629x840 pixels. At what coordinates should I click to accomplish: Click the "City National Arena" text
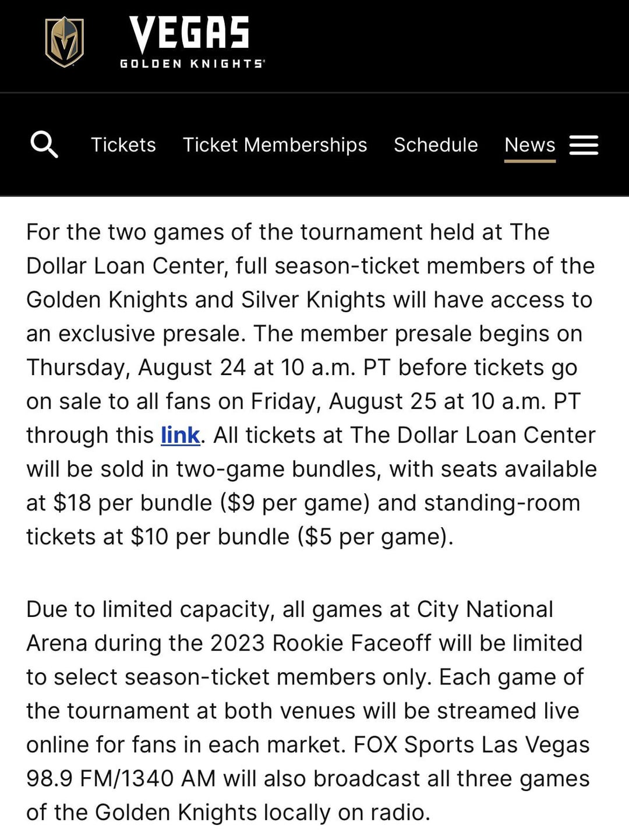click(x=485, y=609)
